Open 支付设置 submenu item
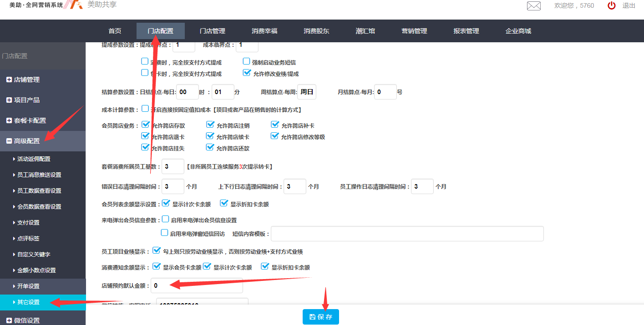The width and height of the screenshot is (644, 325). (28, 223)
